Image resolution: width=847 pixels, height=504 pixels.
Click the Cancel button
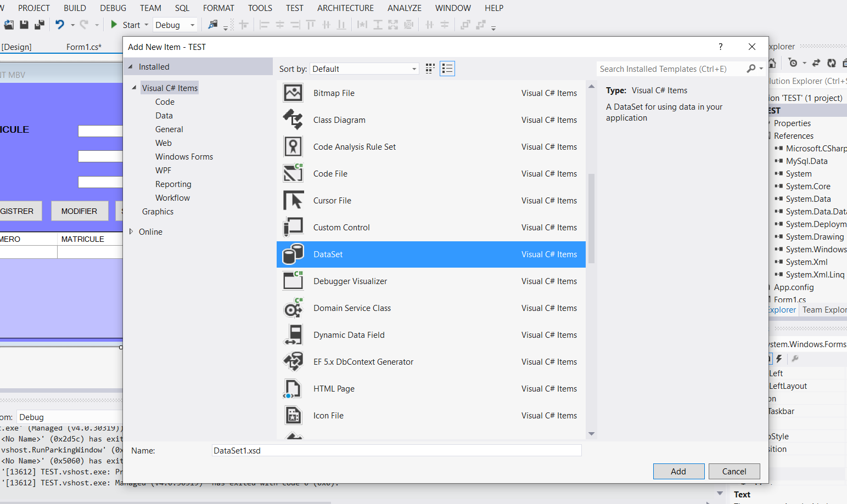point(734,471)
